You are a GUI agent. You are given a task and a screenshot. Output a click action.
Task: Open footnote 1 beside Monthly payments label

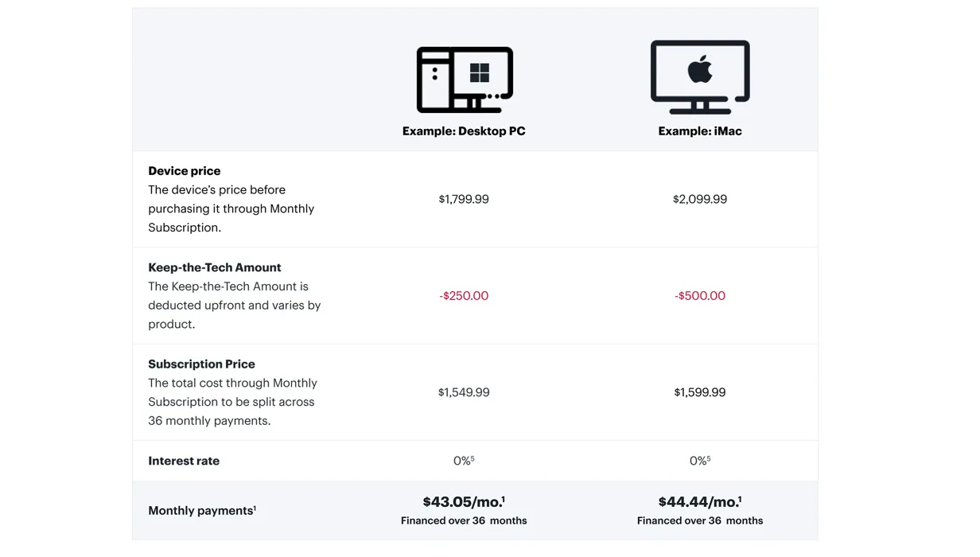coord(255,508)
